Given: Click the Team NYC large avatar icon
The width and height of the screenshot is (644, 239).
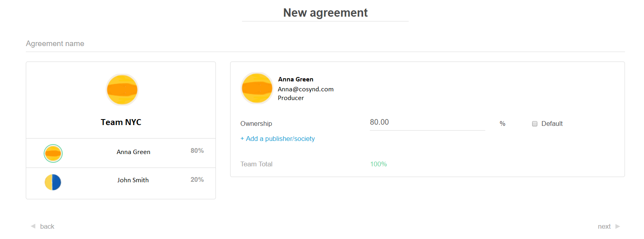Looking at the screenshot, I should point(122,90).
